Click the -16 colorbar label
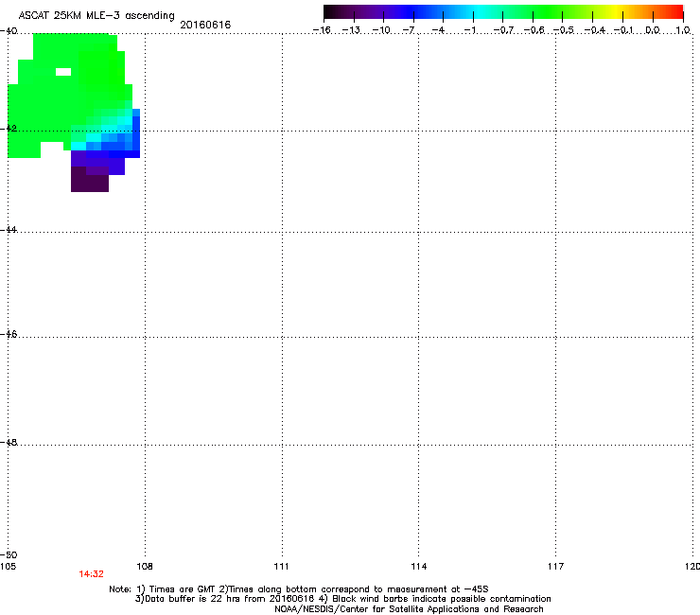Viewport: 700px width, 615px height. [x=322, y=30]
